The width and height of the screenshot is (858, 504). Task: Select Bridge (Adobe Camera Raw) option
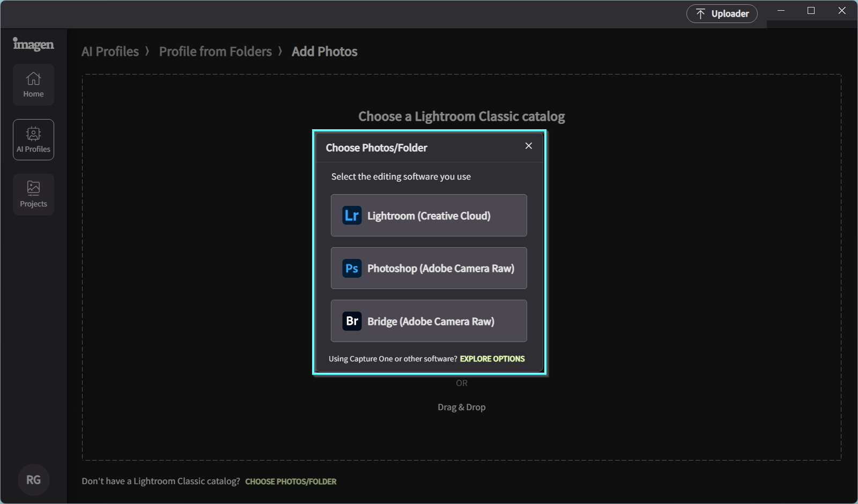tap(429, 321)
